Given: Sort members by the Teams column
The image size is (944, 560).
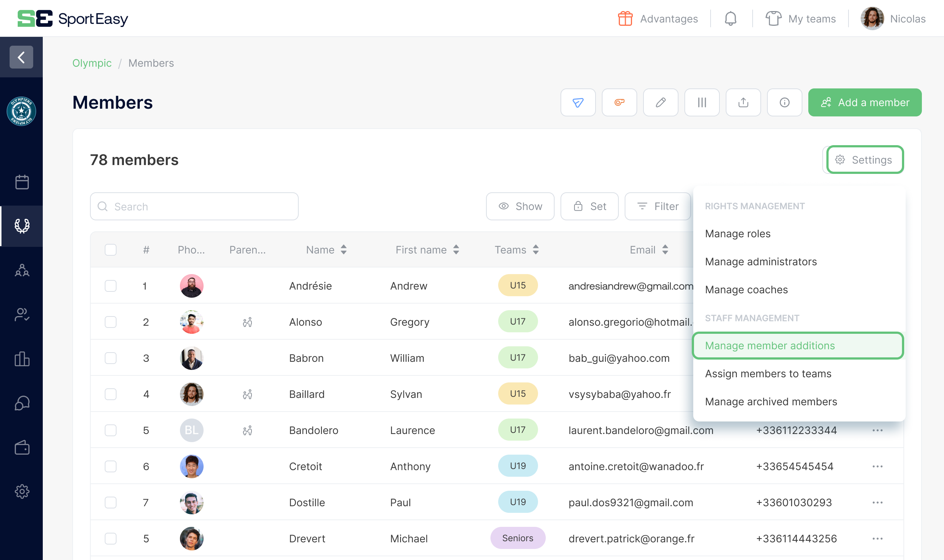Looking at the screenshot, I should click(536, 249).
